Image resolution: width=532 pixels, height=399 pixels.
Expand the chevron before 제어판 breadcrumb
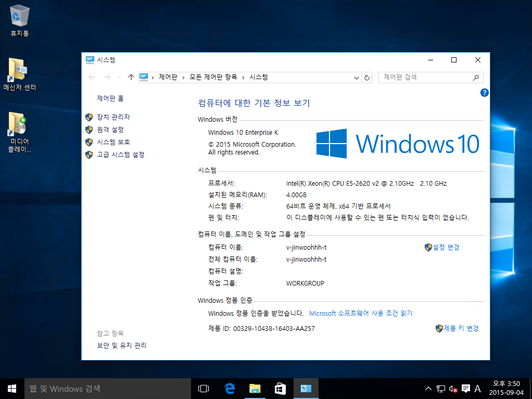(153, 78)
